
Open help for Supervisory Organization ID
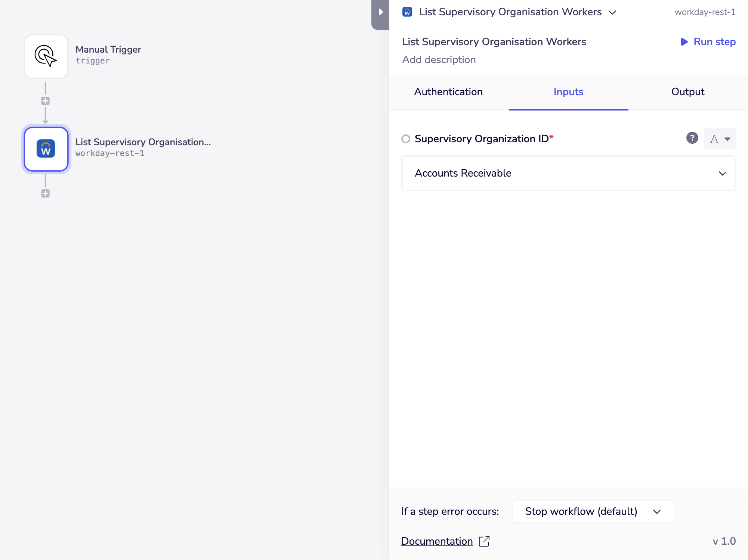point(692,138)
